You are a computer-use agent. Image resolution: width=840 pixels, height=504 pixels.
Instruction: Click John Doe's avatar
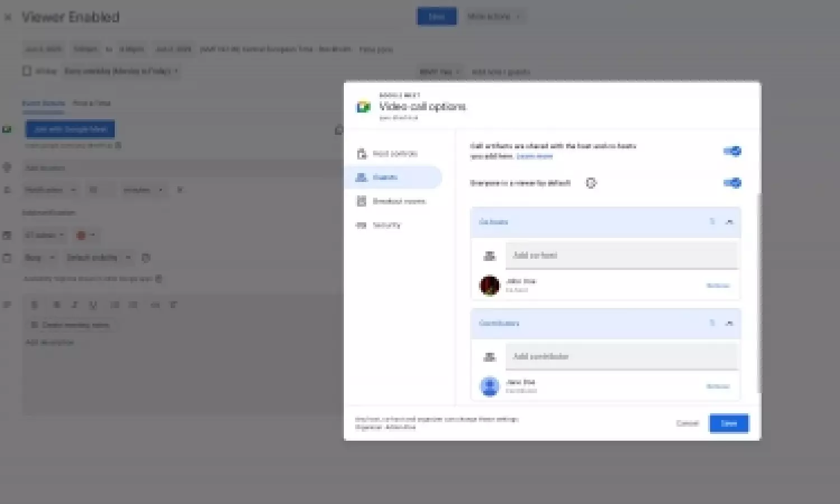(489, 286)
